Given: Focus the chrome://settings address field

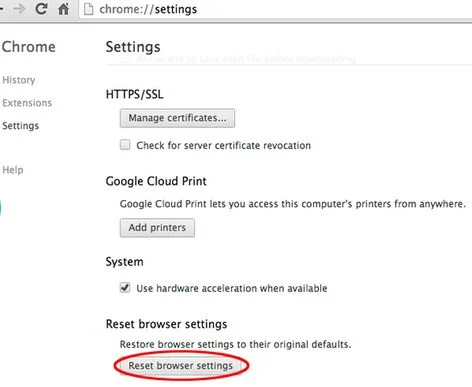Looking at the screenshot, I should (276, 9).
